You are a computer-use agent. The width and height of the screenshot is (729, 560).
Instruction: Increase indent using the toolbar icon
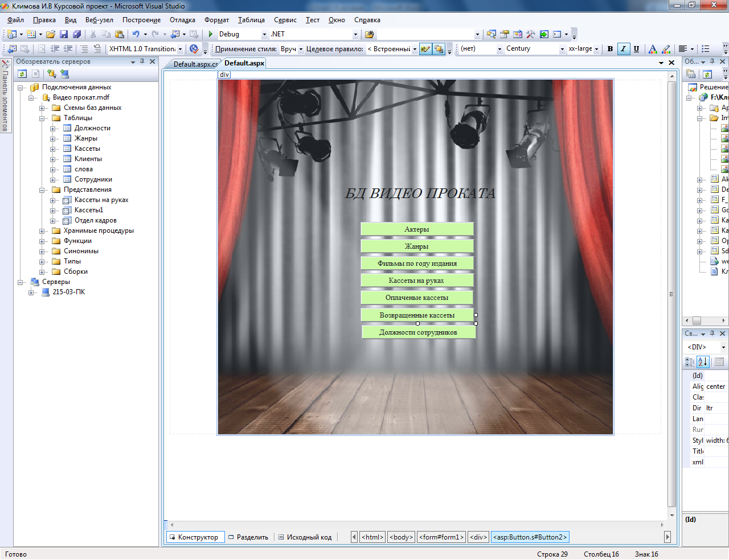click(x=68, y=49)
